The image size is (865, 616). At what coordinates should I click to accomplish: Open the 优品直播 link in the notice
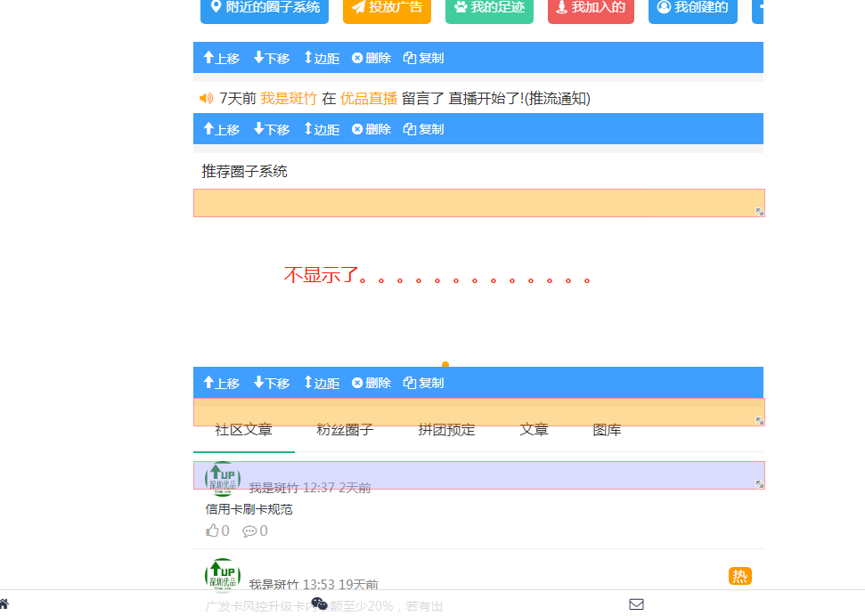pos(368,98)
